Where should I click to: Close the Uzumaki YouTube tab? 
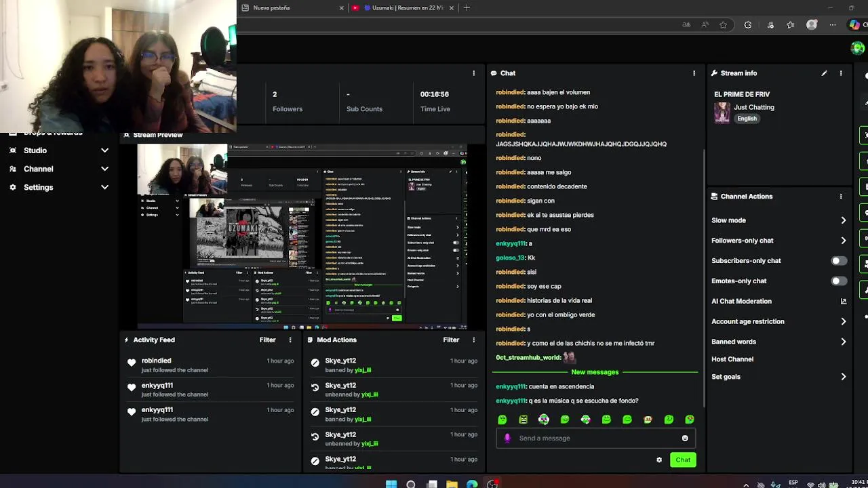click(x=452, y=7)
